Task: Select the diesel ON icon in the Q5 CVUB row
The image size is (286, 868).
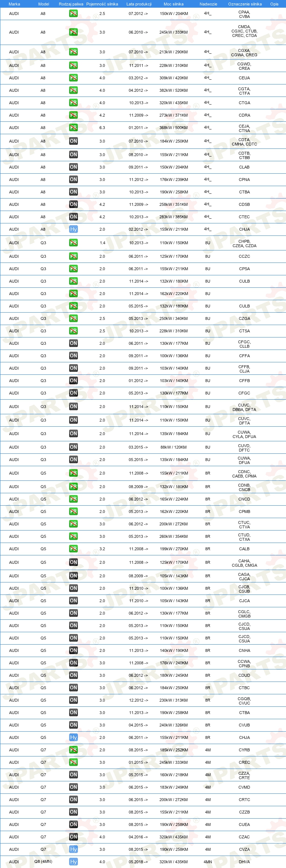Action: click(x=74, y=725)
